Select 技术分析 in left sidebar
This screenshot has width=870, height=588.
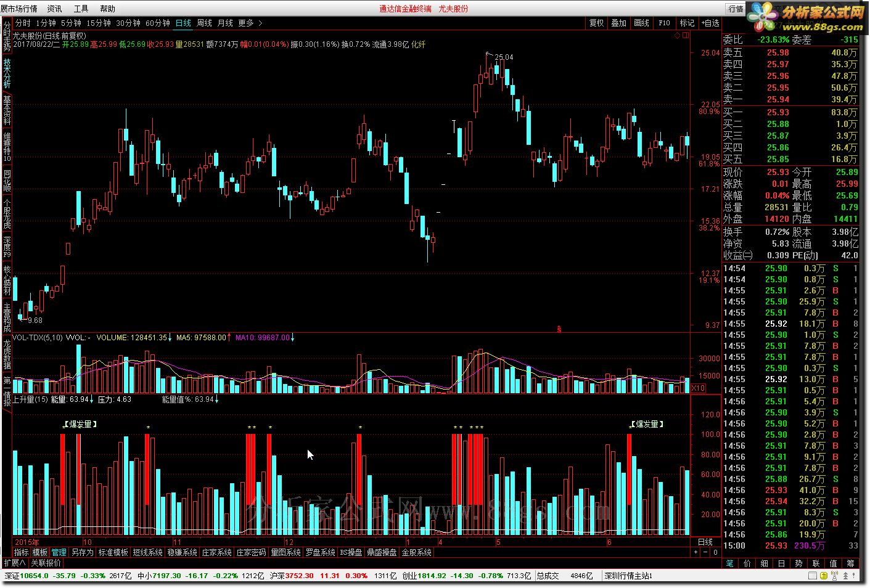[x=7, y=73]
